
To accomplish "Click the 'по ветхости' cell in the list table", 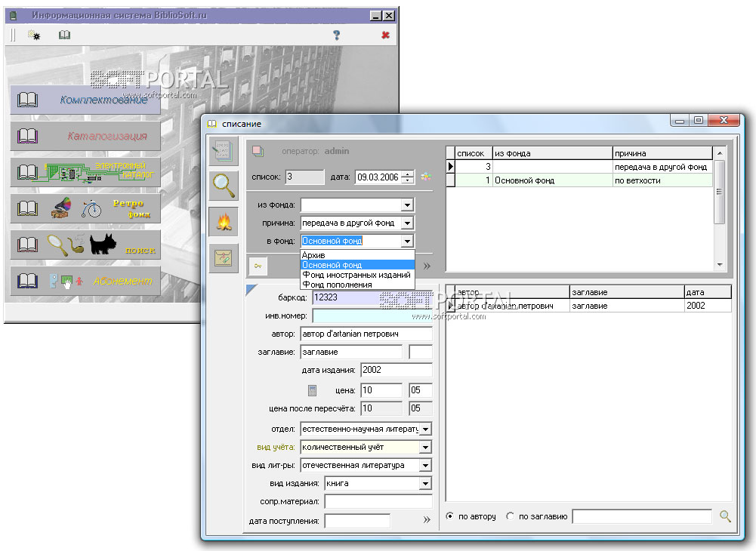I will 662,180.
